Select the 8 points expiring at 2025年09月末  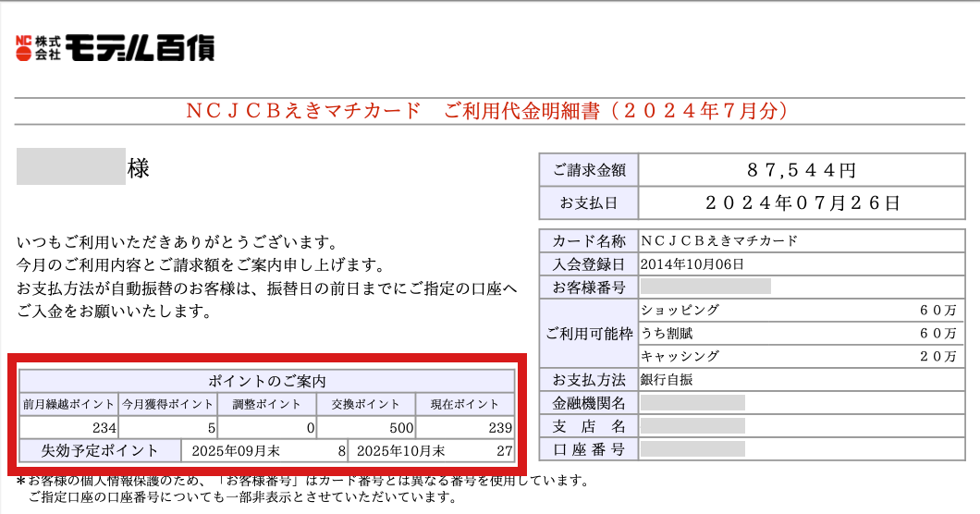point(341,451)
